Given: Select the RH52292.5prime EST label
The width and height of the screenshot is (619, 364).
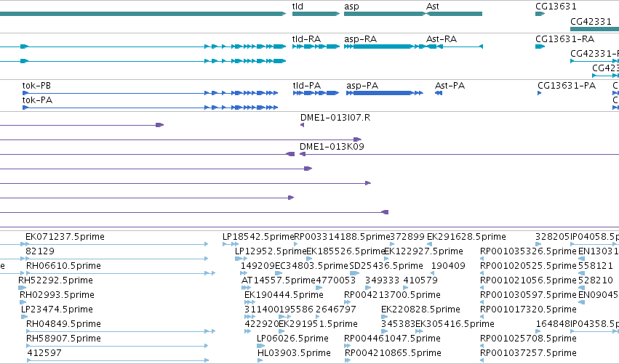Looking at the screenshot, I should click(x=56, y=280).
